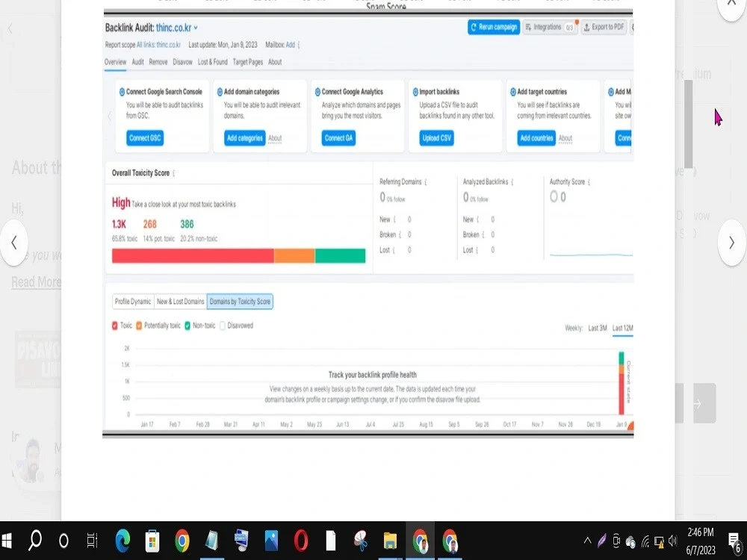This screenshot has width=747, height=560.
Task: Open File Explorer folder icon
Action: click(x=390, y=541)
